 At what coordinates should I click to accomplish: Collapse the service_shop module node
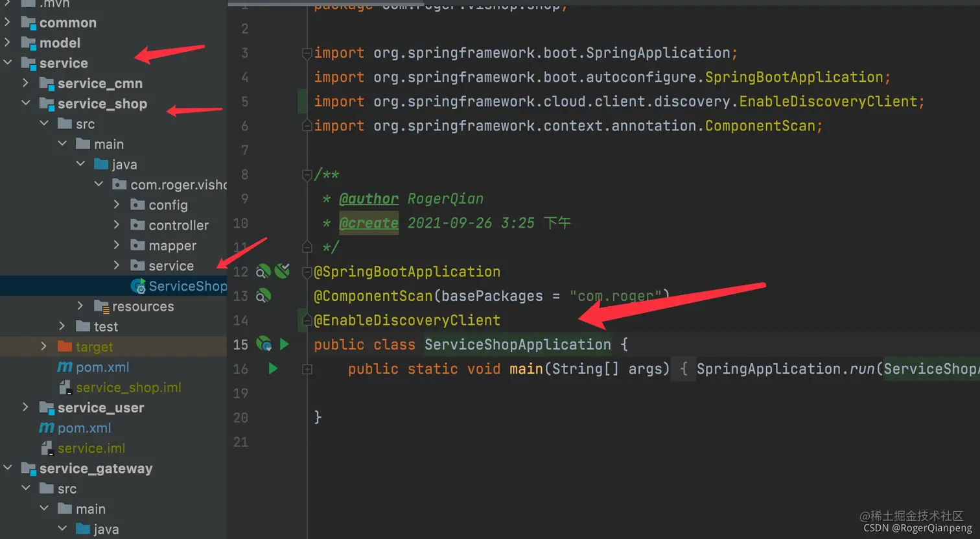click(25, 103)
